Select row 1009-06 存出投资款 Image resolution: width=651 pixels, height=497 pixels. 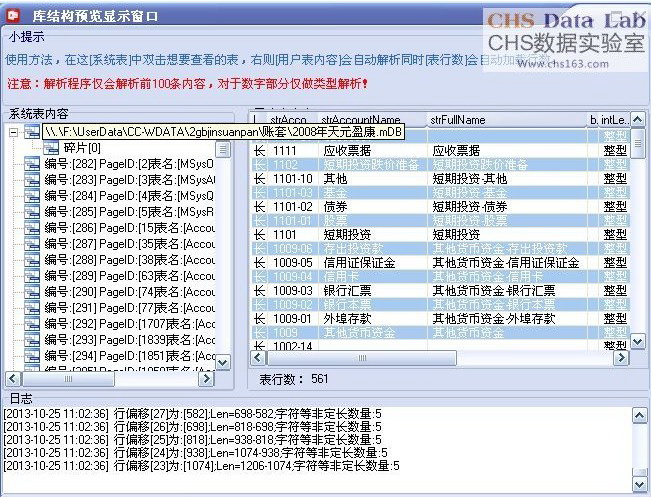(441, 249)
